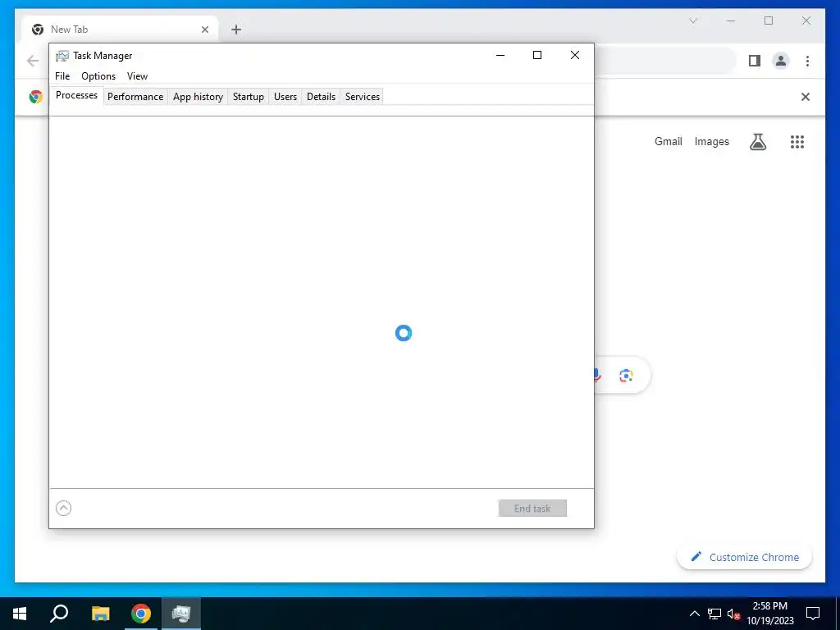Viewport: 840px width, 630px height.
Task: Switch to the Performance tab
Action: click(x=135, y=97)
